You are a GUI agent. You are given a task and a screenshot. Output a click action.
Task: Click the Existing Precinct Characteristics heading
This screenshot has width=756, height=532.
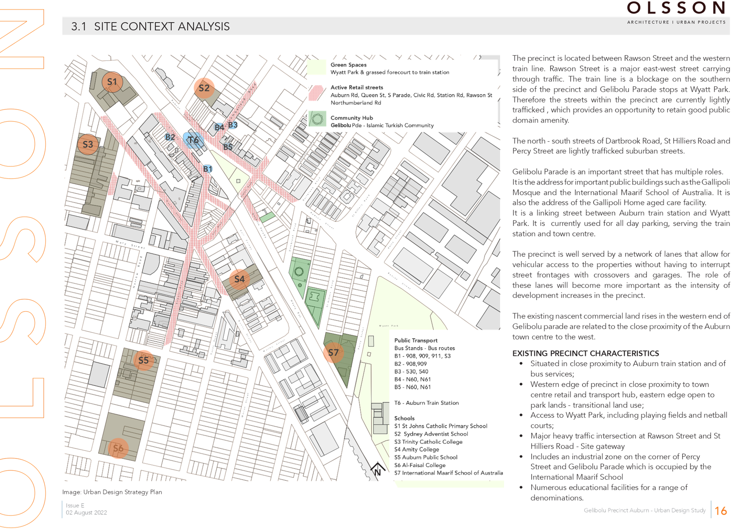point(586,353)
